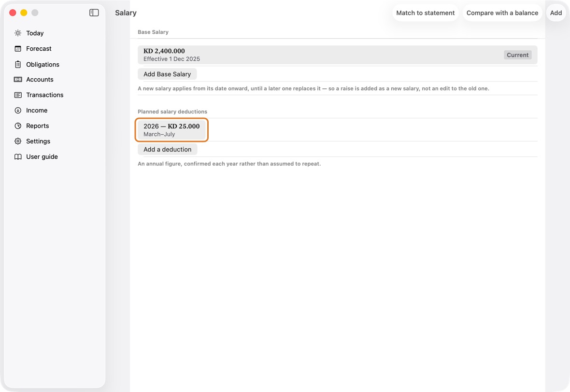Click Match to statement
This screenshot has height=392, width=570.
click(x=425, y=13)
